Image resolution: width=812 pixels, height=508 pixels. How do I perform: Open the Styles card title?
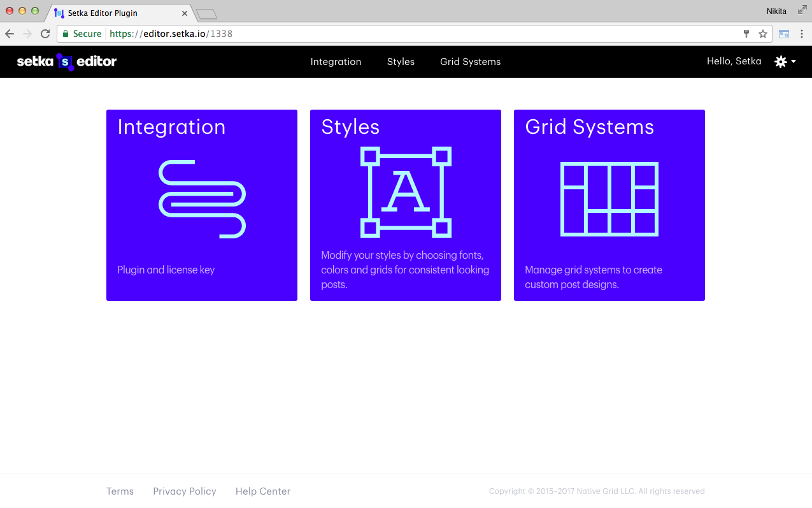click(350, 127)
